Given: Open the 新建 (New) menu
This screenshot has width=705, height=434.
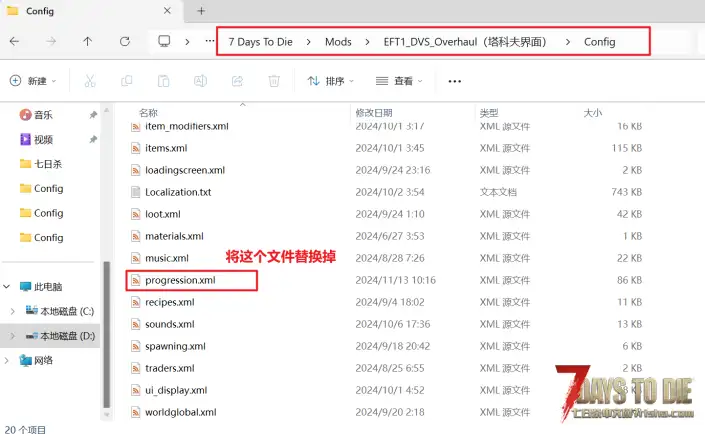Looking at the screenshot, I should click(x=33, y=81).
